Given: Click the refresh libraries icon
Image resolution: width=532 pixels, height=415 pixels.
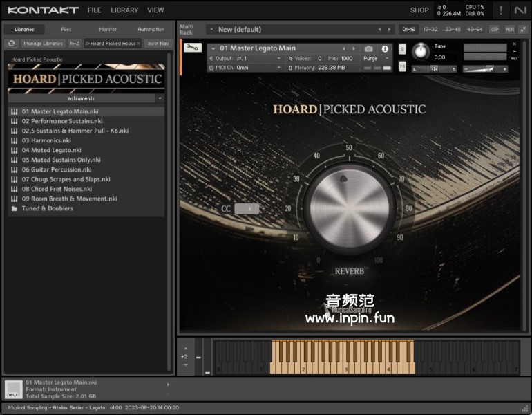Looking at the screenshot, I should coord(11,43).
